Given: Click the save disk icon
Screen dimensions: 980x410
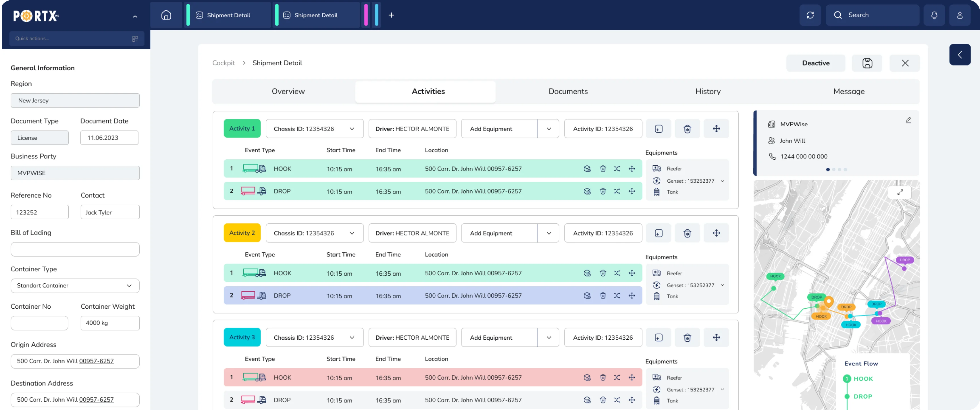Looking at the screenshot, I should click(x=867, y=63).
